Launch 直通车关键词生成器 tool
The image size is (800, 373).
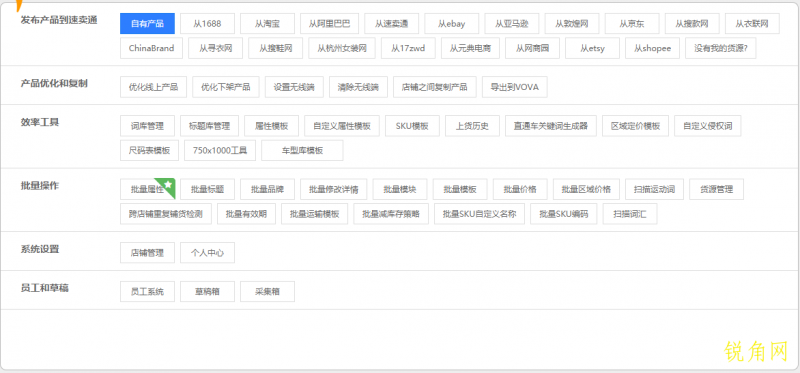[551, 126]
